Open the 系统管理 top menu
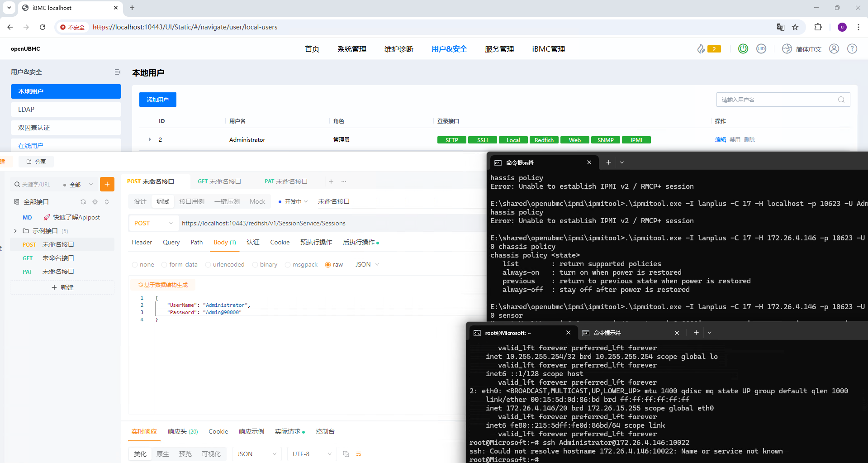 (x=351, y=49)
